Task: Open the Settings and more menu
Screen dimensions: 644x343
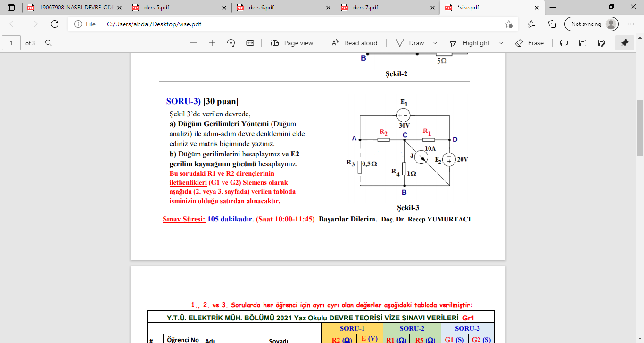Action: (631, 24)
